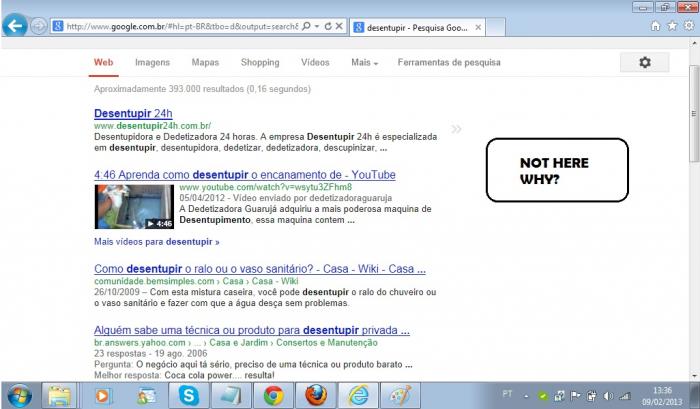Image resolution: width=700 pixels, height=409 pixels.
Task: Click the PT language indicator
Action: tap(507, 394)
